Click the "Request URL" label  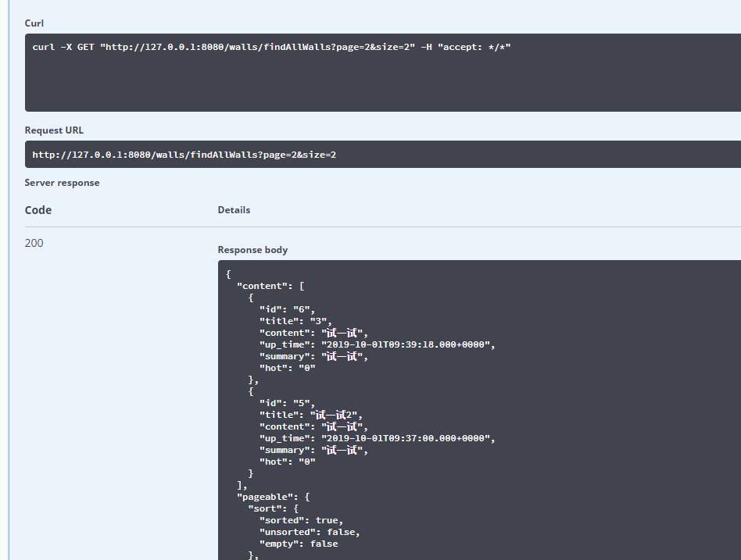[x=54, y=130]
